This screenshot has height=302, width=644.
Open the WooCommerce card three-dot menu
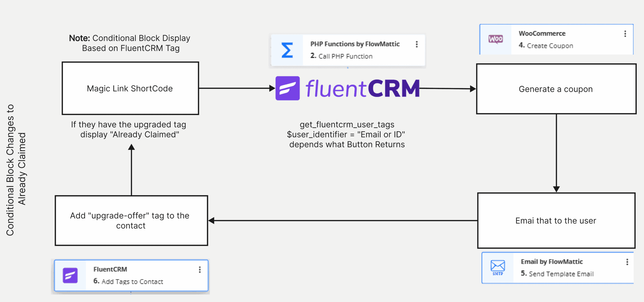point(625,34)
